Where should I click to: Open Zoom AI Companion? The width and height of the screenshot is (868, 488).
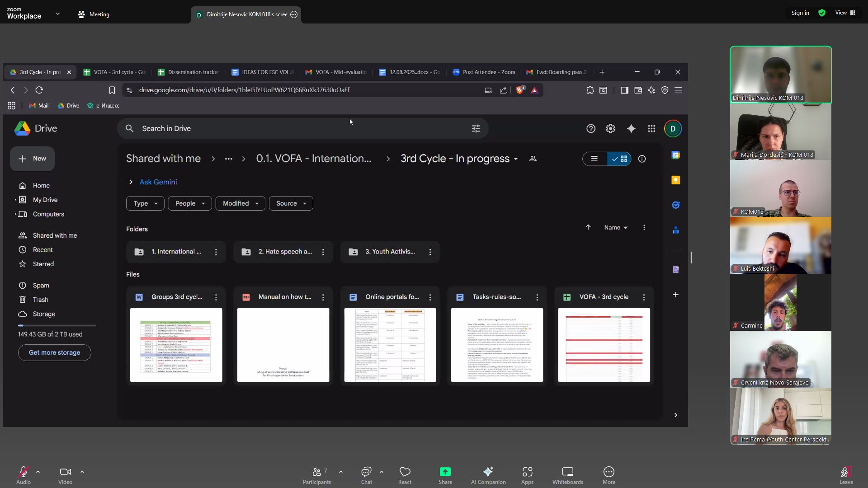[488, 475]
